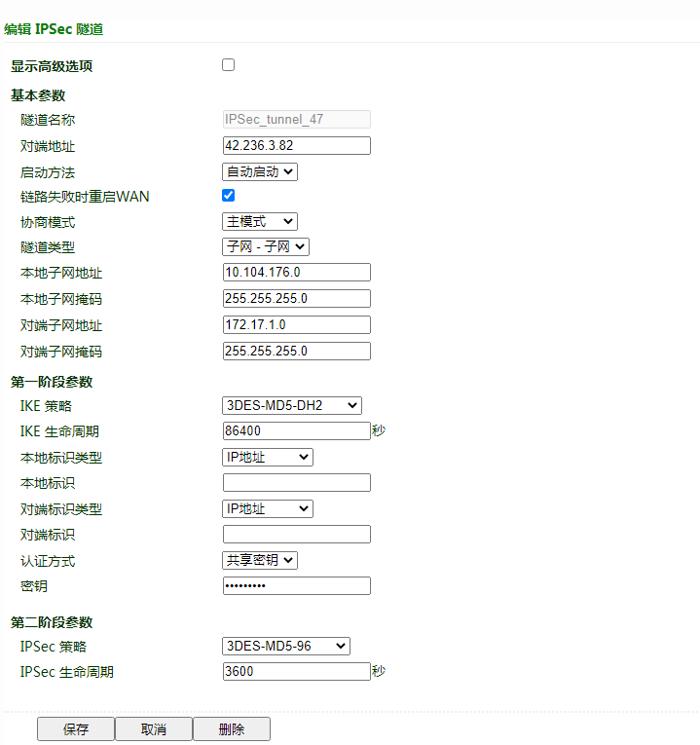Click the 第二阶段参数 section label
Image resolution: width=700 pixels, height=745 pixels.
[x=52, y=622]
